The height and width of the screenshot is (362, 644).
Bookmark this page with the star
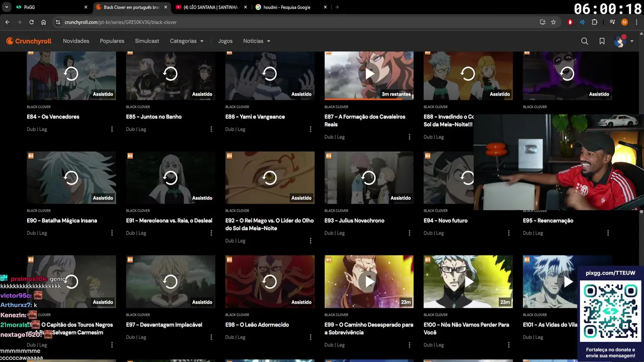(x=553, y=22)
